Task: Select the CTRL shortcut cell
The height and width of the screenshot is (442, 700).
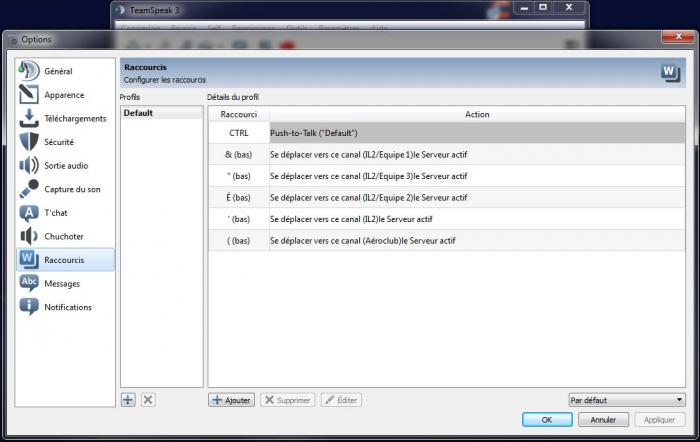Action: pyautogui.click(x=239, y=133)
